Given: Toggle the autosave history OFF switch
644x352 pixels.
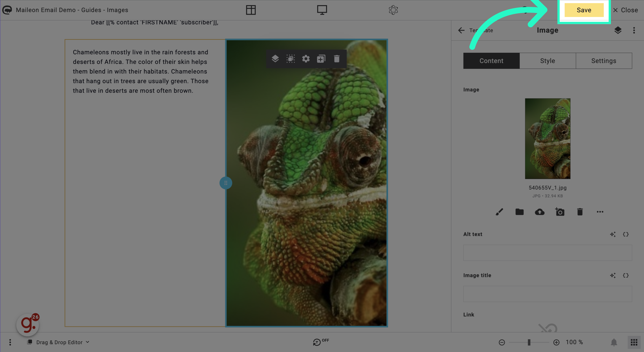Looking at the screenshot, I should [x=321, y=342].
